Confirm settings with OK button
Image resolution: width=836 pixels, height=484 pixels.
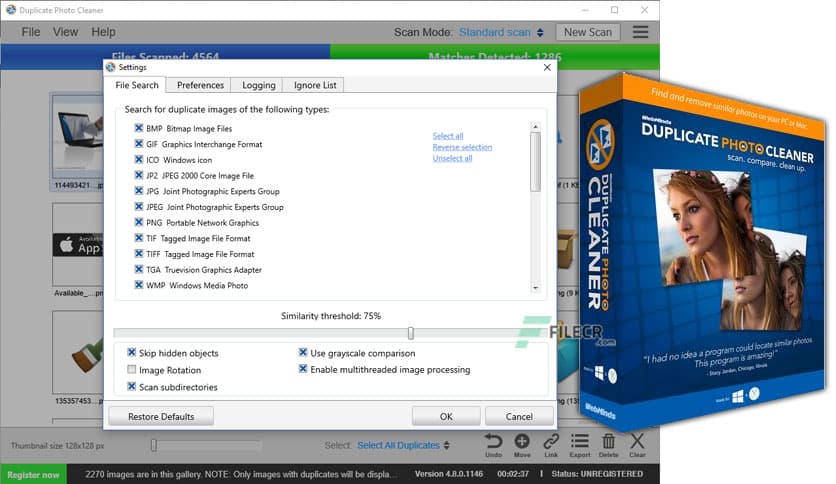[x=446, y=416]
